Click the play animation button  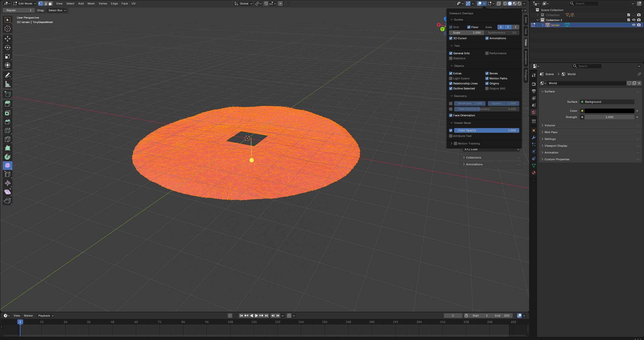pyautogui.click(x=256, y=316)
